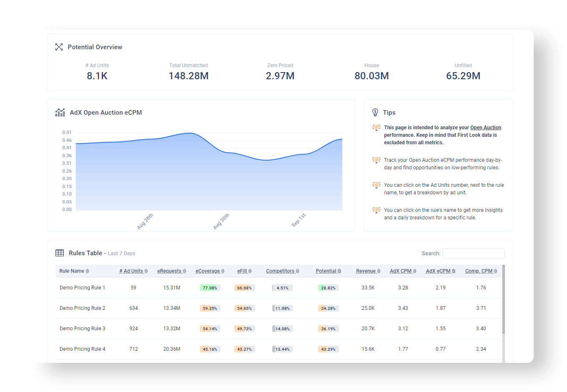Open Demo Pricing Rule 1 for insights
Screen dimensions: 567x392
[x=82, y=287]
